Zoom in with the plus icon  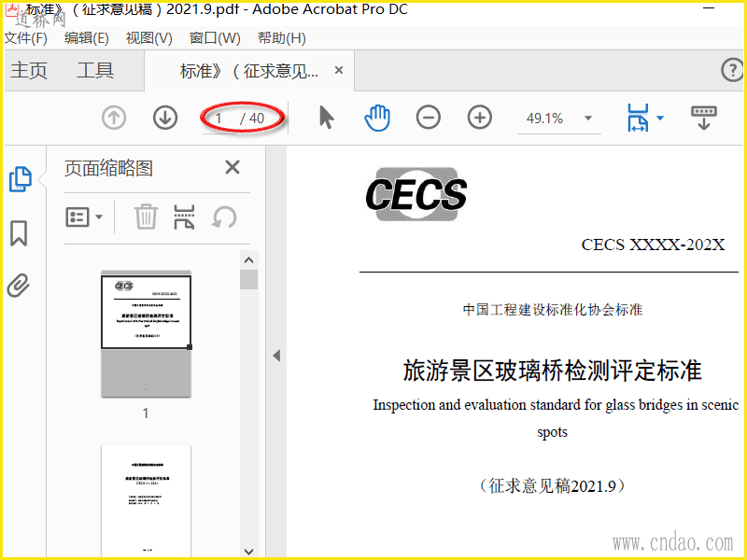click(x=480, y=118)
